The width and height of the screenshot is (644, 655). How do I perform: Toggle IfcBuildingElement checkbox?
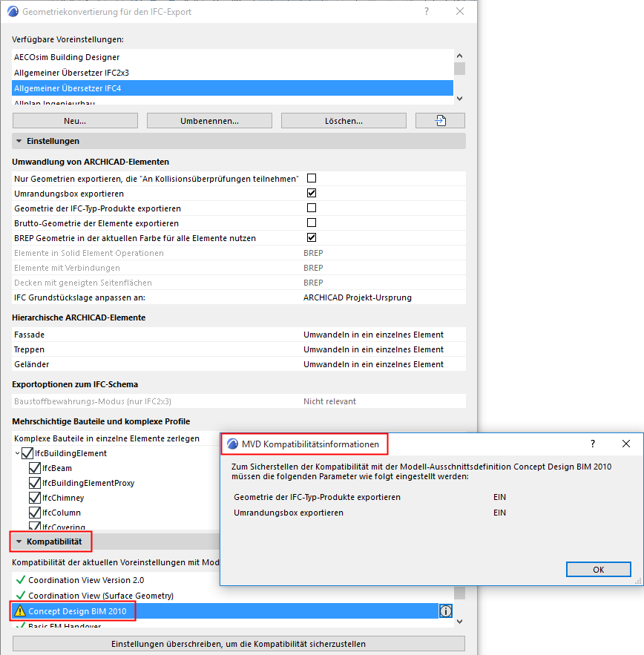tap(27, 453)
